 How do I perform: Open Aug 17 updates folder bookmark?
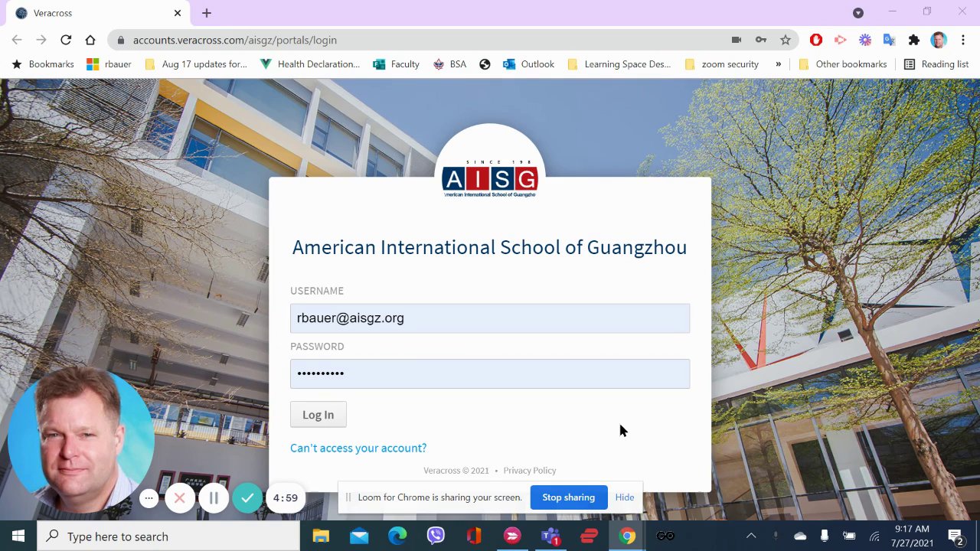click(196, 64)
